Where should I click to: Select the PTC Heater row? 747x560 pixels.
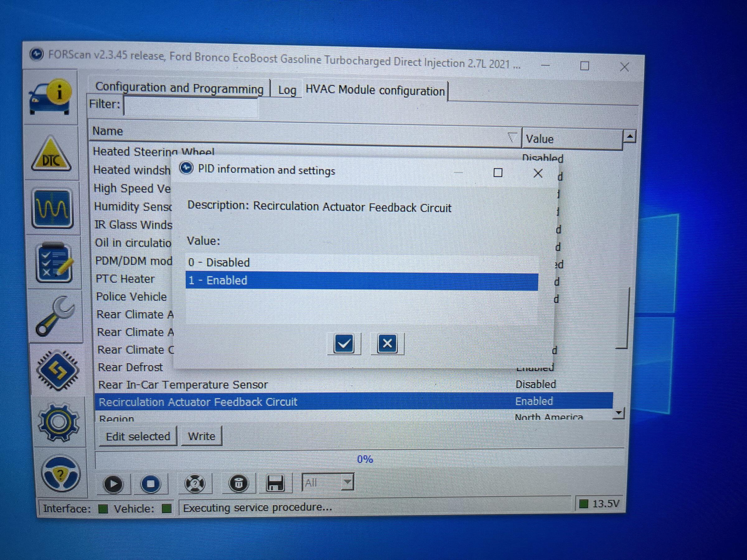125,279
